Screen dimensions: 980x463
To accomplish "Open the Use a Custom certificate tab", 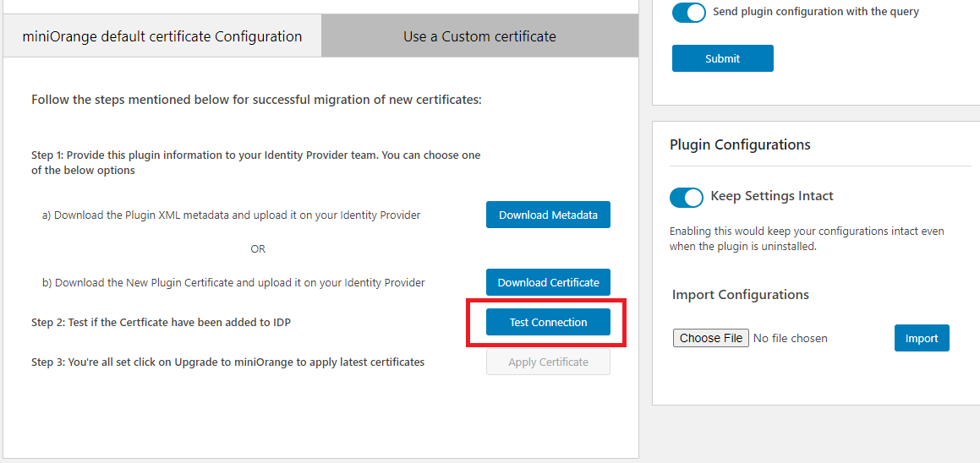I will pos(479,36).
